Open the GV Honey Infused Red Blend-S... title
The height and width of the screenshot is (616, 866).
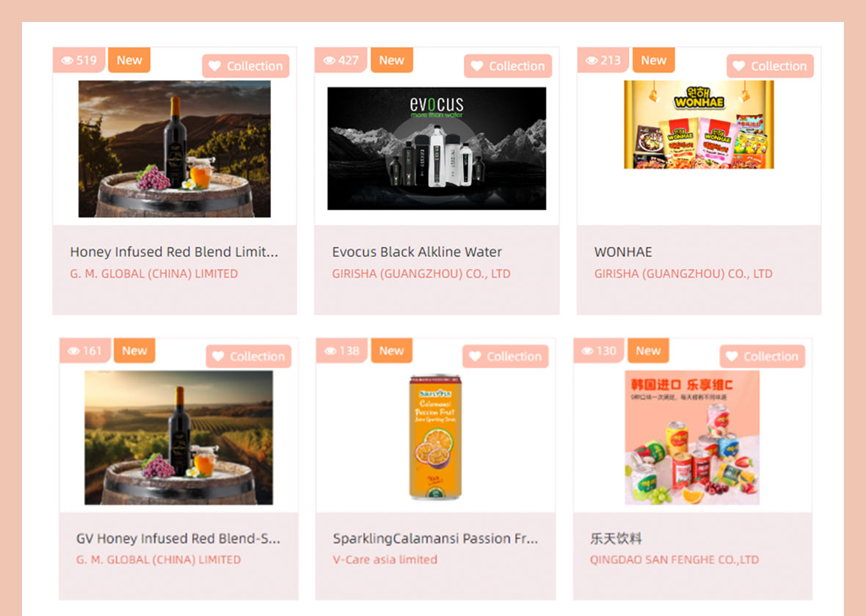(x=178, y=538)
